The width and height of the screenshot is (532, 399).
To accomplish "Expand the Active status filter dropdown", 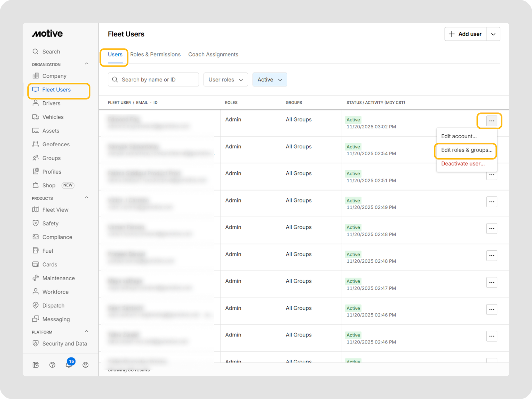I will tap(270, 80).
